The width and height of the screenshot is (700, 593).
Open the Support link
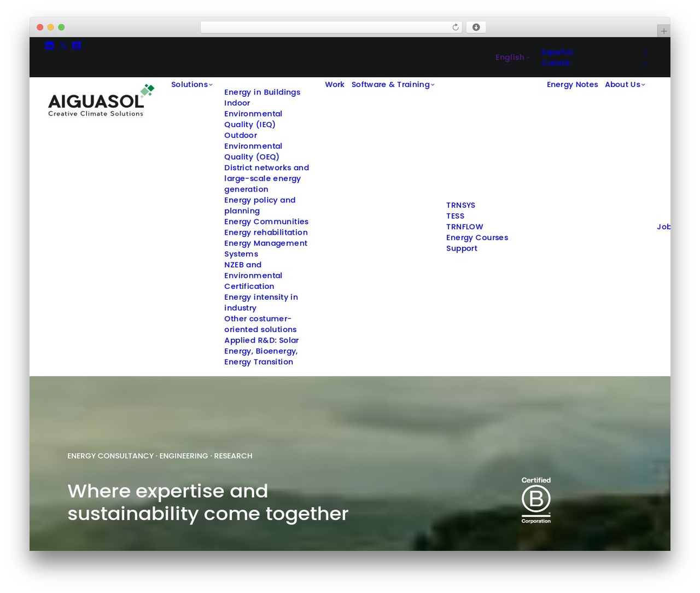tap(462, 248)
